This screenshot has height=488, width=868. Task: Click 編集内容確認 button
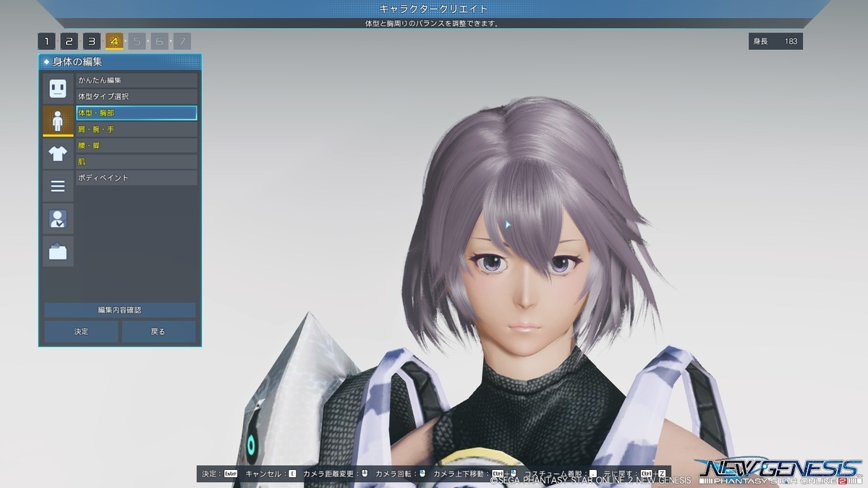point(120,309)
